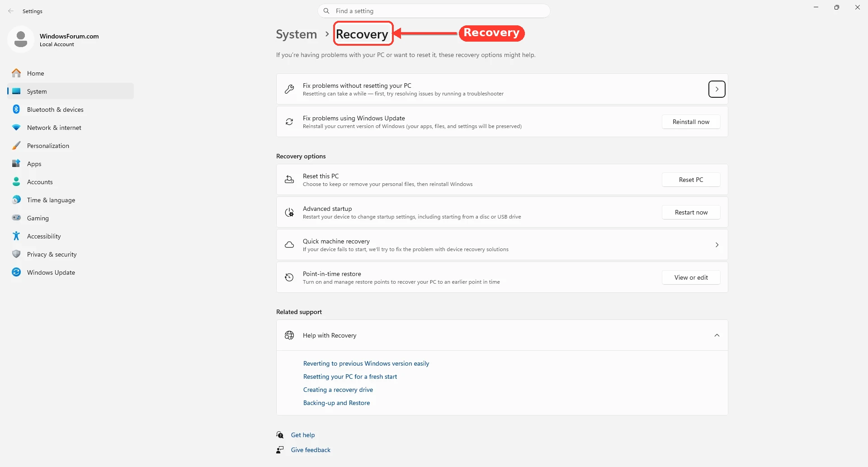Click the Give feedback link
The width and height of the screenshot is (868, 467).
coord(311,450)
